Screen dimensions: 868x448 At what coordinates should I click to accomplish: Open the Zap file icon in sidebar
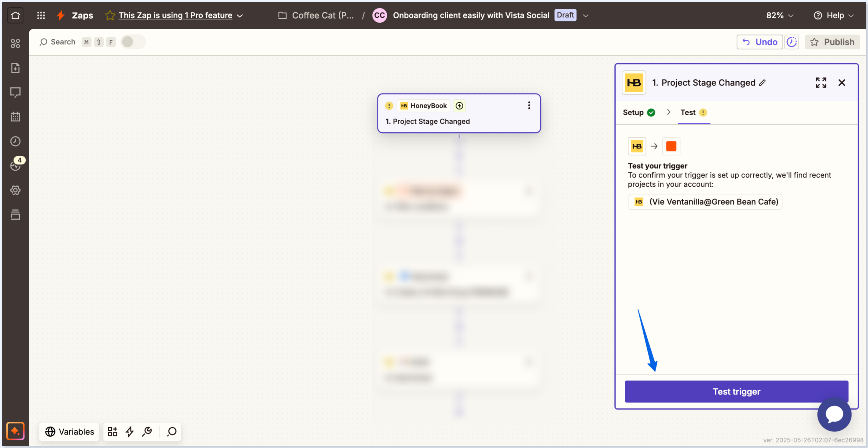coord(15,68)
